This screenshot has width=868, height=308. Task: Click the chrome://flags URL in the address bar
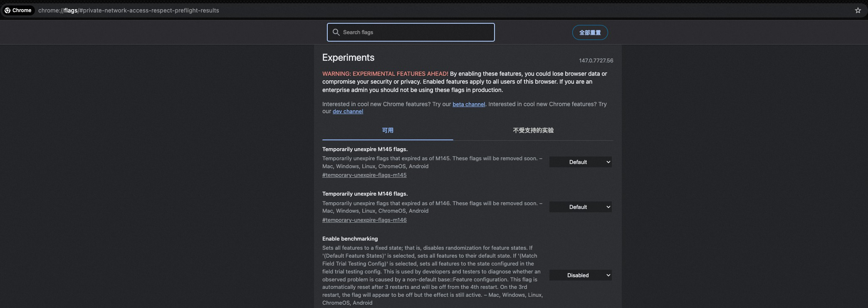pos(129,10)
